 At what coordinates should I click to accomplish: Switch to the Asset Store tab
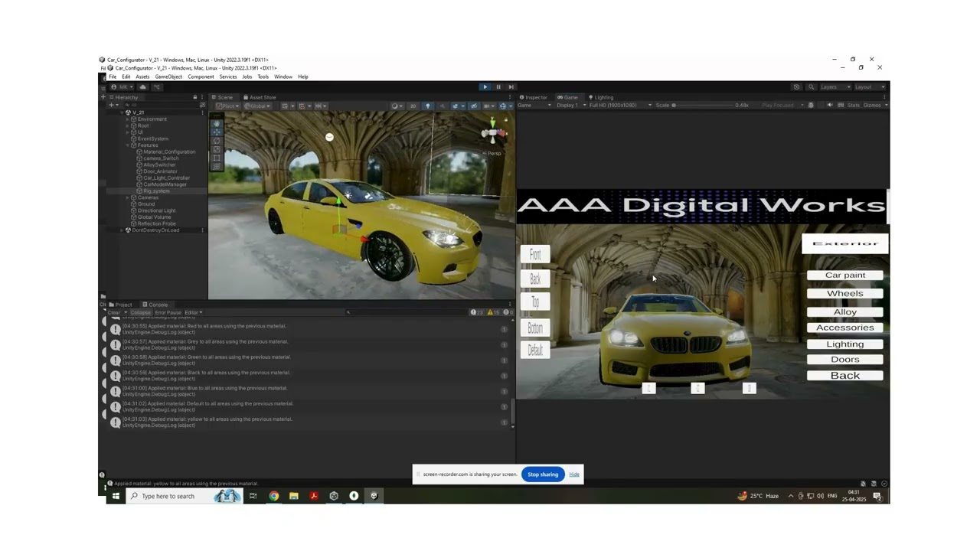(260, 97)
